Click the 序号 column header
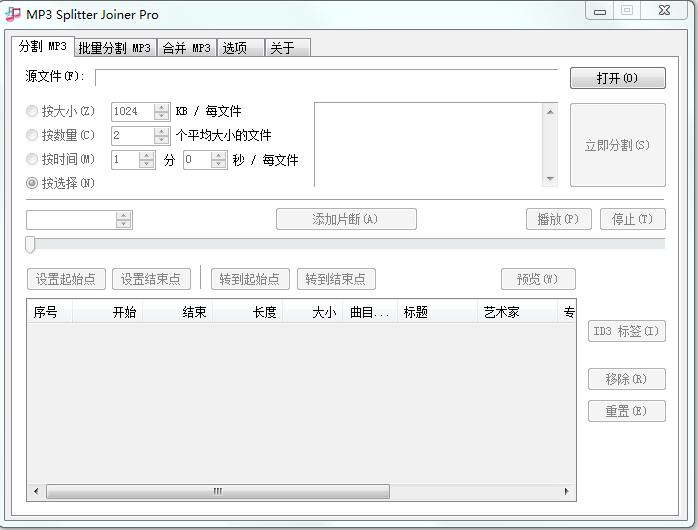Image resolution: width=698 pixels, height=530 pixels. point(49,312)
